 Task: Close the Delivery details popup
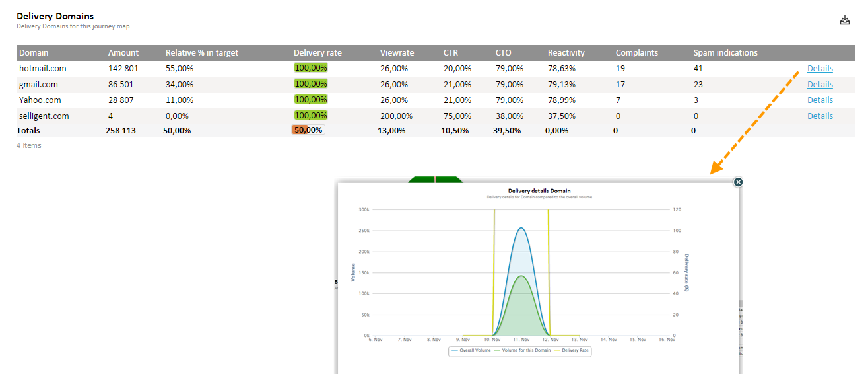738,182
